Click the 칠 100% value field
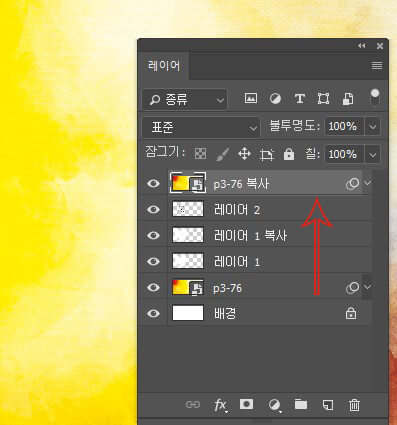The height and width of the screenshot is (425, 397). [x=344, y=154]
